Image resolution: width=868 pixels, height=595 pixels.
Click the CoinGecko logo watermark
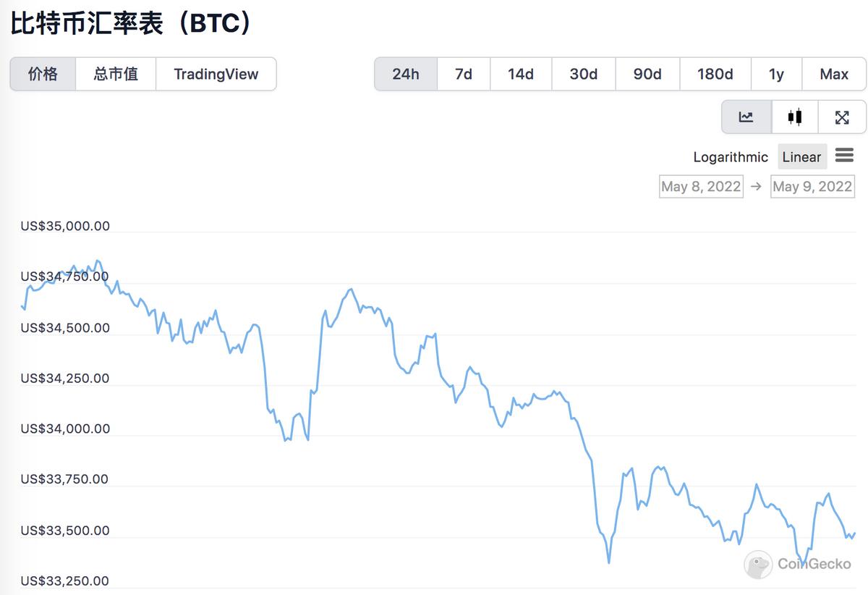click(798, 564)
